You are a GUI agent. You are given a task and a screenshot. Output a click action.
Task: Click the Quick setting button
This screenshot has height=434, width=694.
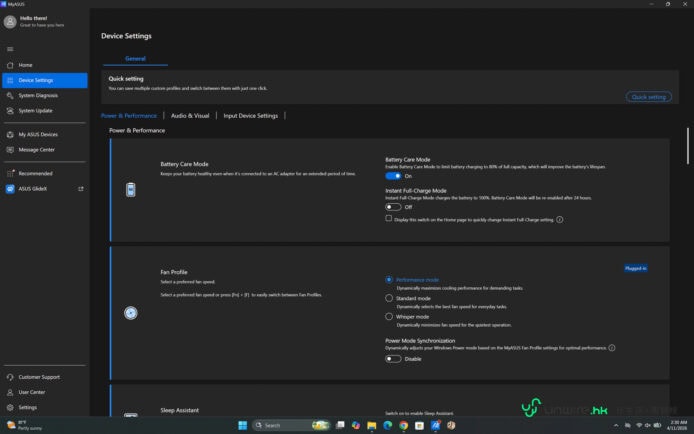[x=648, y=97]
